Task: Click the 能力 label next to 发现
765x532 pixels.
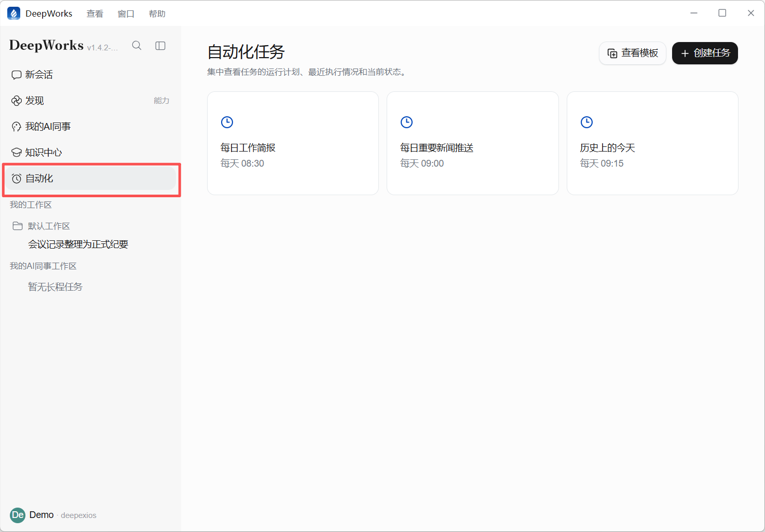Action: (161, 101)
